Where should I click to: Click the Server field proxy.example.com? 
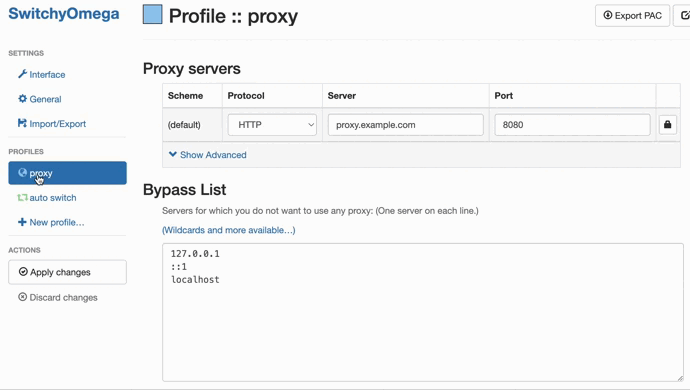pos(406,125)
